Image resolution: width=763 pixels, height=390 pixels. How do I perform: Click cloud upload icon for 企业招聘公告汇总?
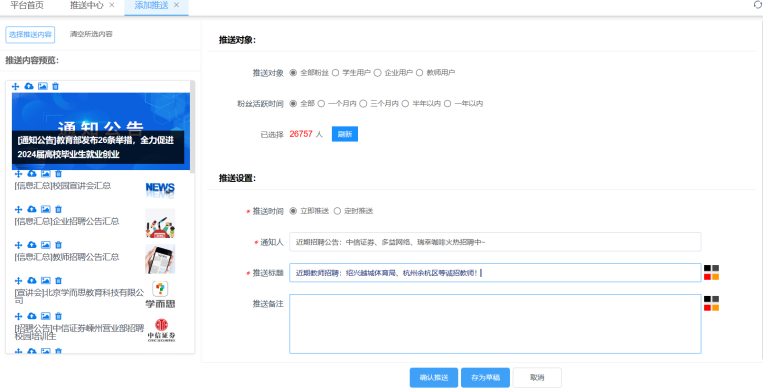32,209
